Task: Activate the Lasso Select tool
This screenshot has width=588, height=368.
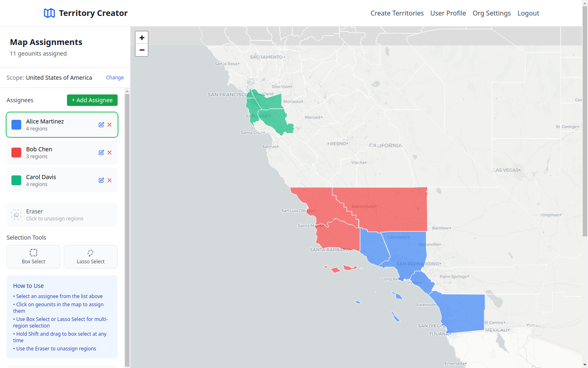Action: (x=90, y=257)
